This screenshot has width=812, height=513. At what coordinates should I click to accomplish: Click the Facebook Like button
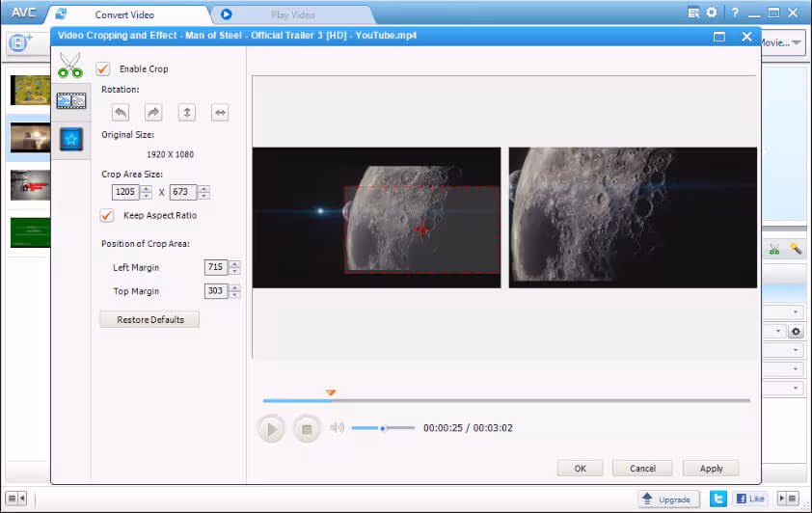[750, 499]
